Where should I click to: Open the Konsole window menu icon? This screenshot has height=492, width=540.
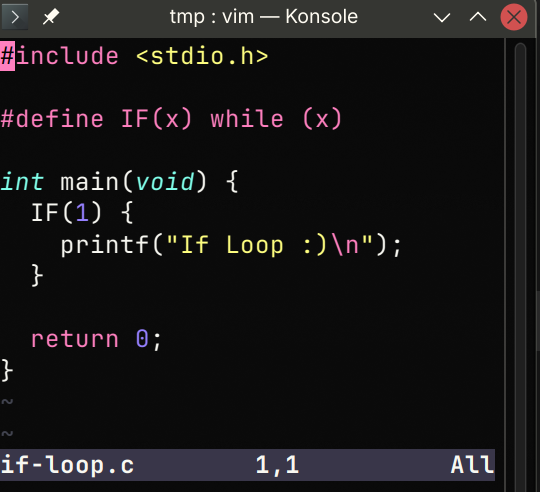[15, 17]
